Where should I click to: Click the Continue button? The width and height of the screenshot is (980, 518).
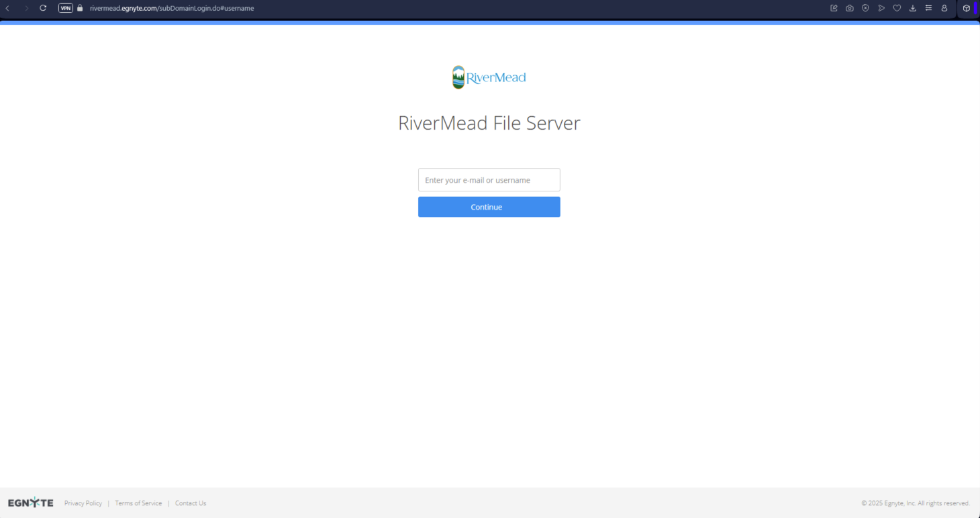(x=489, y=207)
